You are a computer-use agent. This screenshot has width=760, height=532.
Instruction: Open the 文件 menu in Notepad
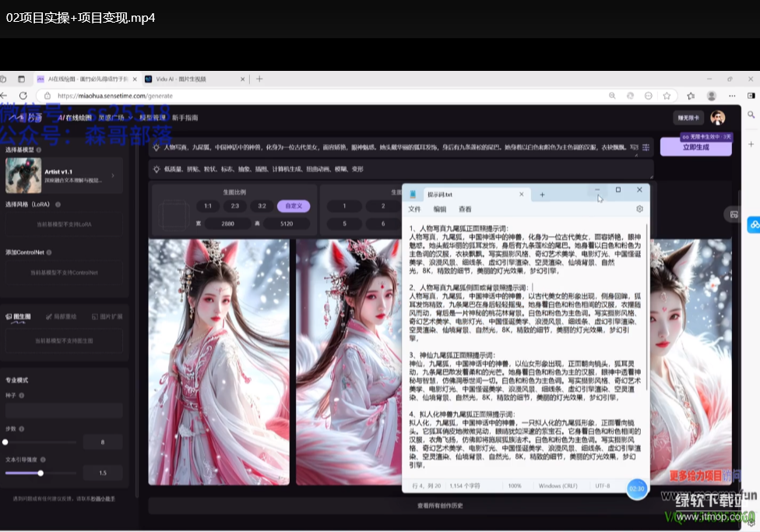(x=414, y=209)
